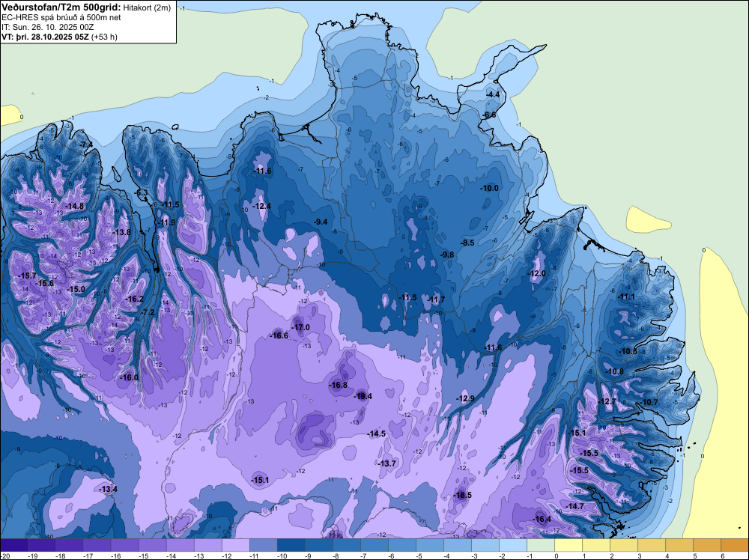Click the -10.5 temperature label
Screen dimensions: 749x560
tap(628, 351)
